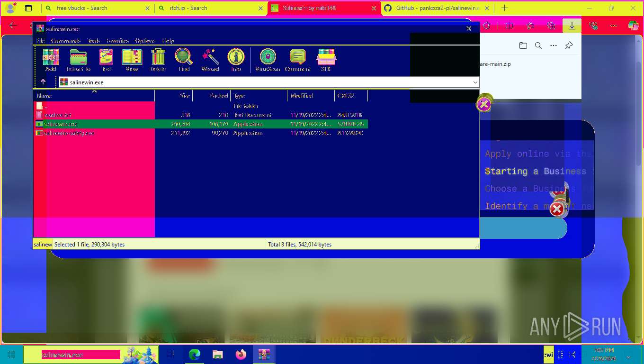Close the 'free vbucks - Search' tab
Viewport: 644px width, 364px height.
pos(147,8)
